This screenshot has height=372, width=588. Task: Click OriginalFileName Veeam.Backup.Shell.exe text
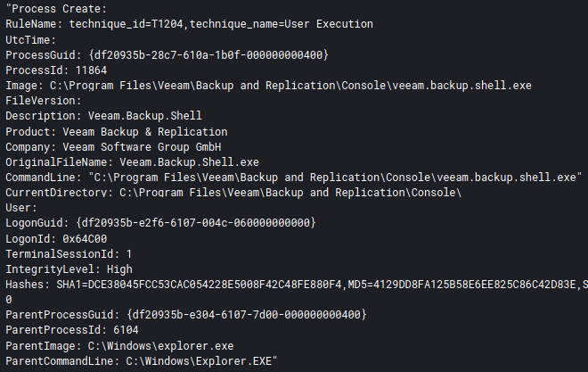point(189,162)
